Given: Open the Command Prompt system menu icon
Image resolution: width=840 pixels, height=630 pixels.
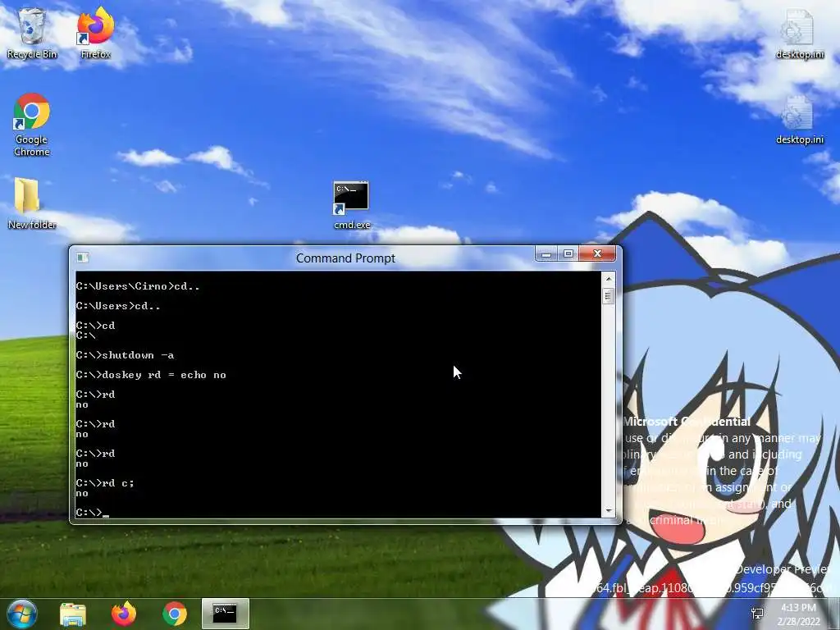Looking at the screenshot, I should pyautogui.click(x=83, y=258).
